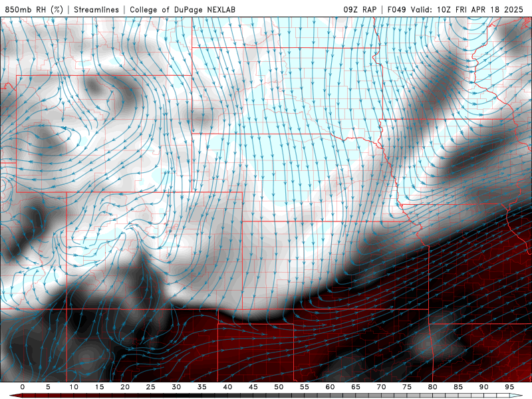Click the "850mb RH (%)" title text

click(x=34, y=9)
